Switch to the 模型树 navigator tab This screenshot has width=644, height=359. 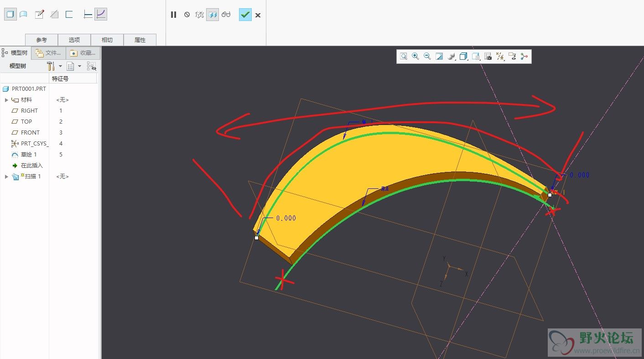point(16,52)
